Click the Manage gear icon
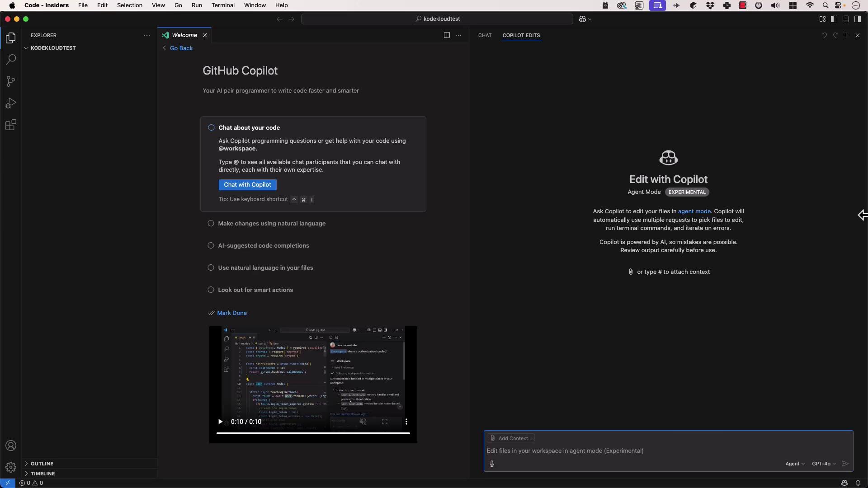The image size is (868, 488). [x=11, y=467]
